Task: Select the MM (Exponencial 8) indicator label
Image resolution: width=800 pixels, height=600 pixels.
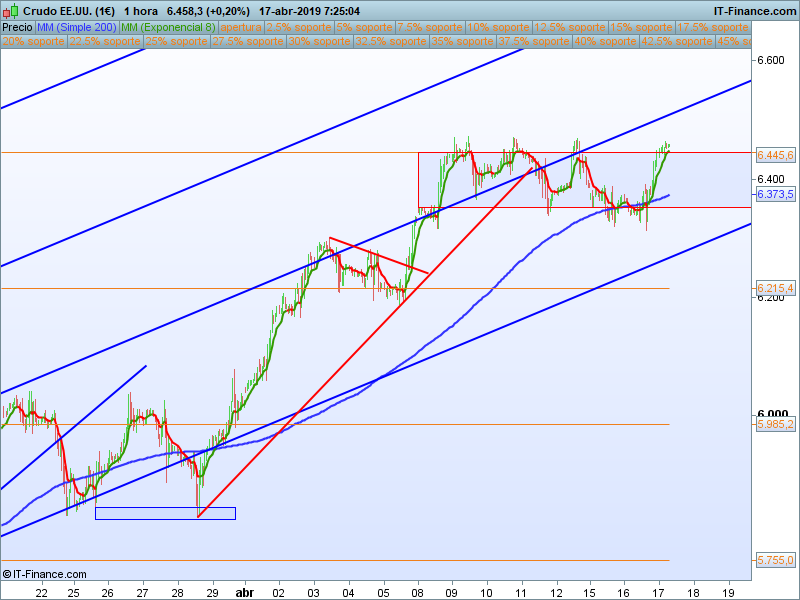Action: tap(168, 27)
